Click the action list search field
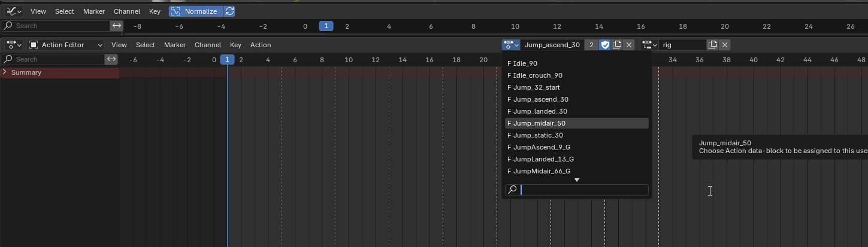 click(583, 190)
